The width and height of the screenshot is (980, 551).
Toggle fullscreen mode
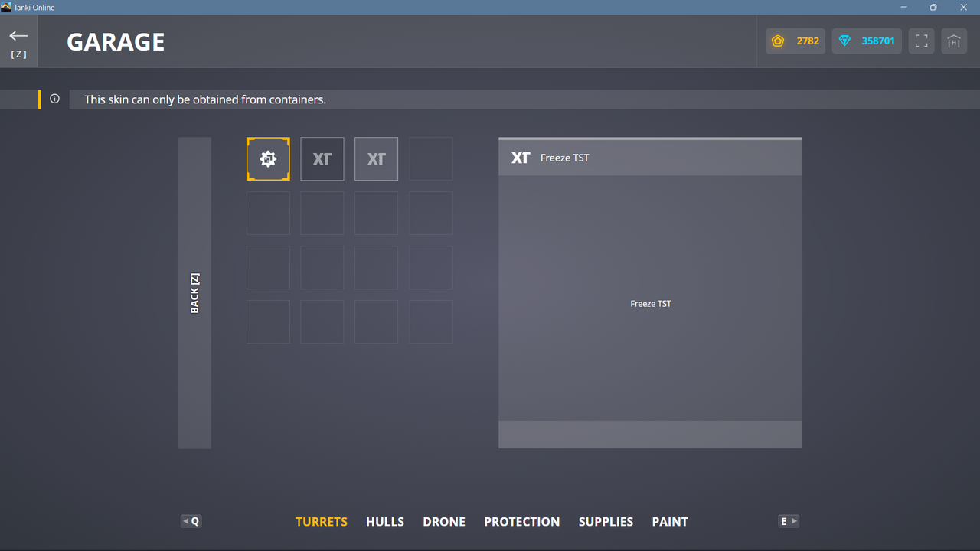click(x=921, y=41)
